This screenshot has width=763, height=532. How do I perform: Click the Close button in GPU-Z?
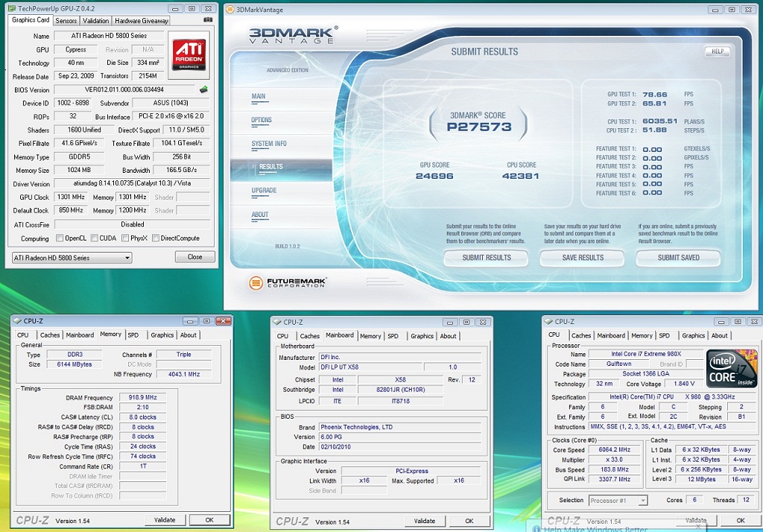(194, 257)
